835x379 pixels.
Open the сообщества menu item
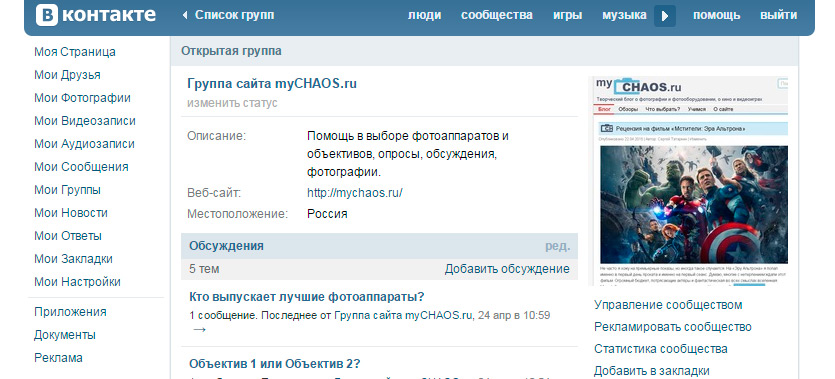pyautogui.click(x=497, y=15)
